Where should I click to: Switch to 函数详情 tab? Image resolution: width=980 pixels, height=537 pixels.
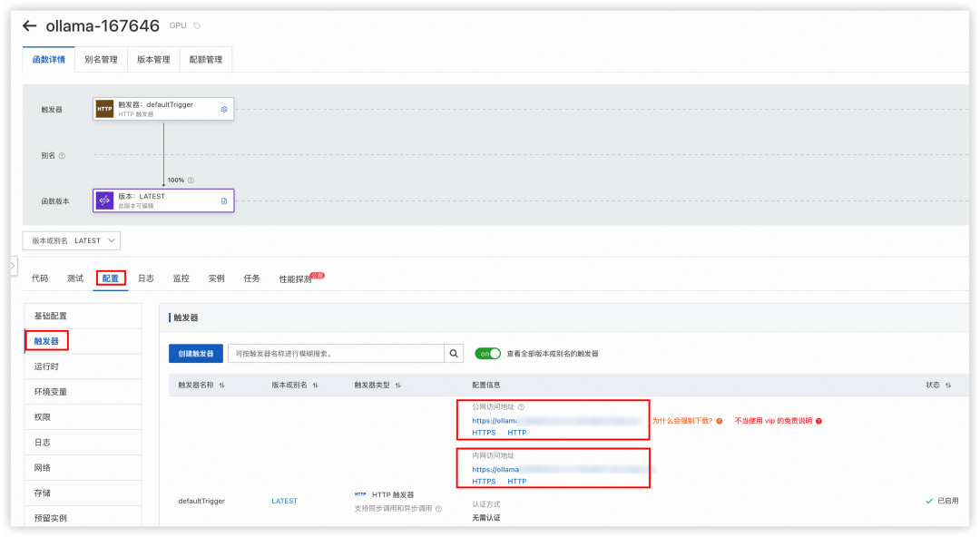(49, 59)
